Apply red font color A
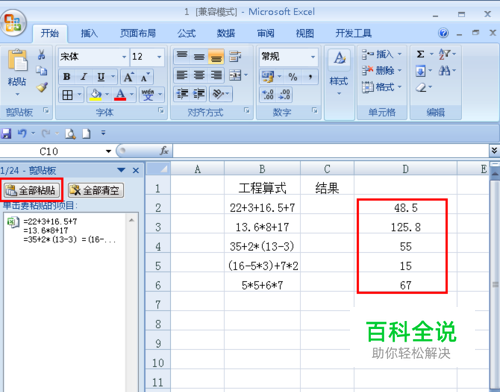 coord(120,95)
